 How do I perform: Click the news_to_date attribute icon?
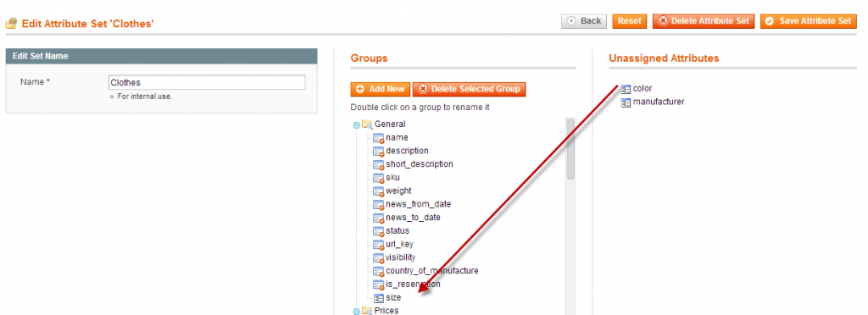379,218
